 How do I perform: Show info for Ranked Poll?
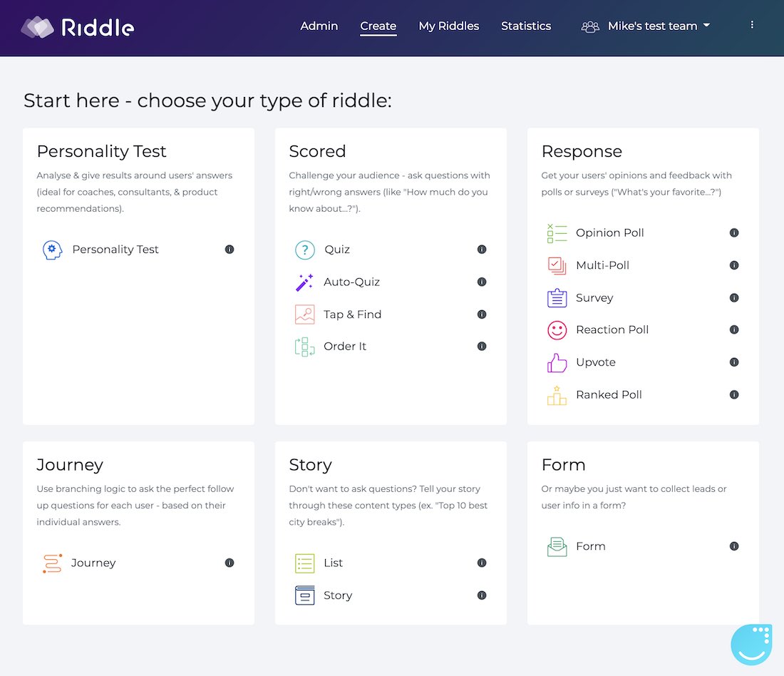coord(734,395)
